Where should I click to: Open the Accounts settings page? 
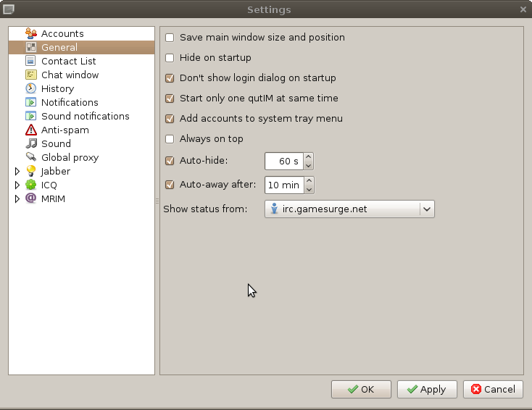click(x=62, y=33)
